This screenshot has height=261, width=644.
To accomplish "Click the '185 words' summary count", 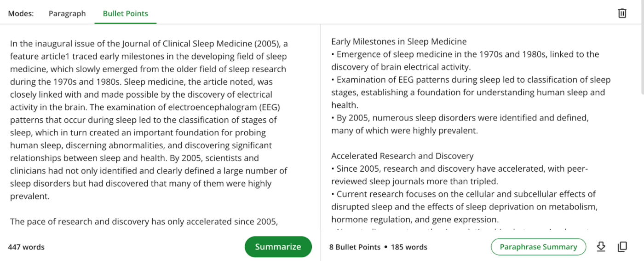I will (x=409, y=247).
